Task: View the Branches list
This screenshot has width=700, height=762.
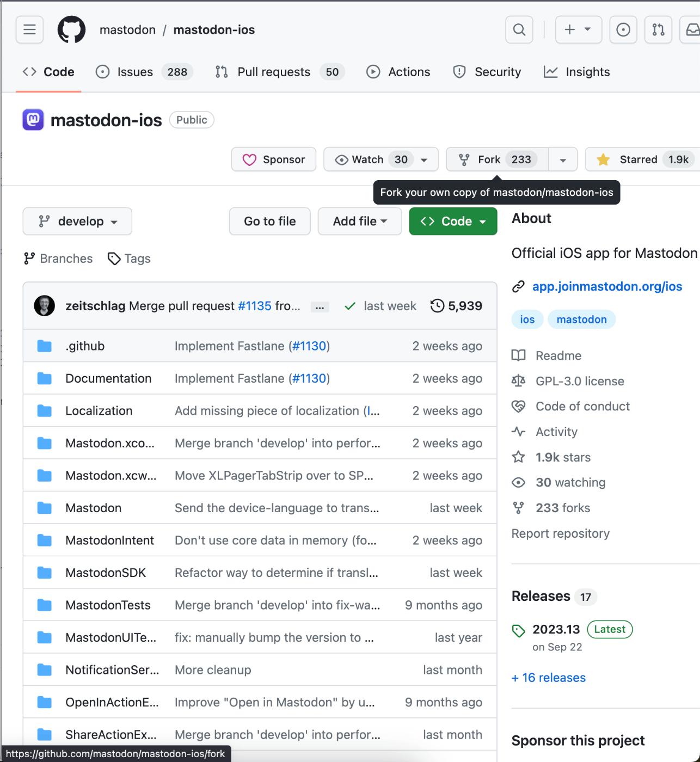Action: point(58,259)
